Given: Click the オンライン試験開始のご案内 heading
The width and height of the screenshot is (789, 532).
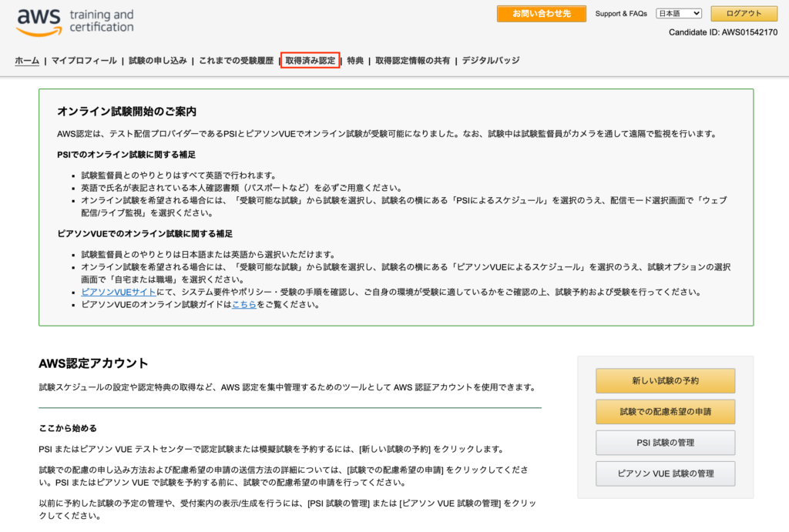Looking at the screenshot, I should [127, 112].
